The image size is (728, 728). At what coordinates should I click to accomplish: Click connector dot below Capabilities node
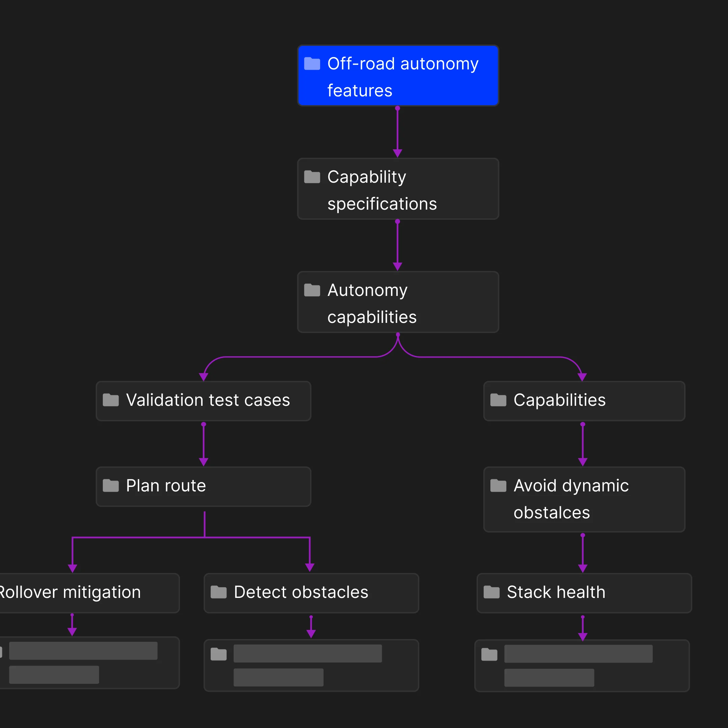582,424
